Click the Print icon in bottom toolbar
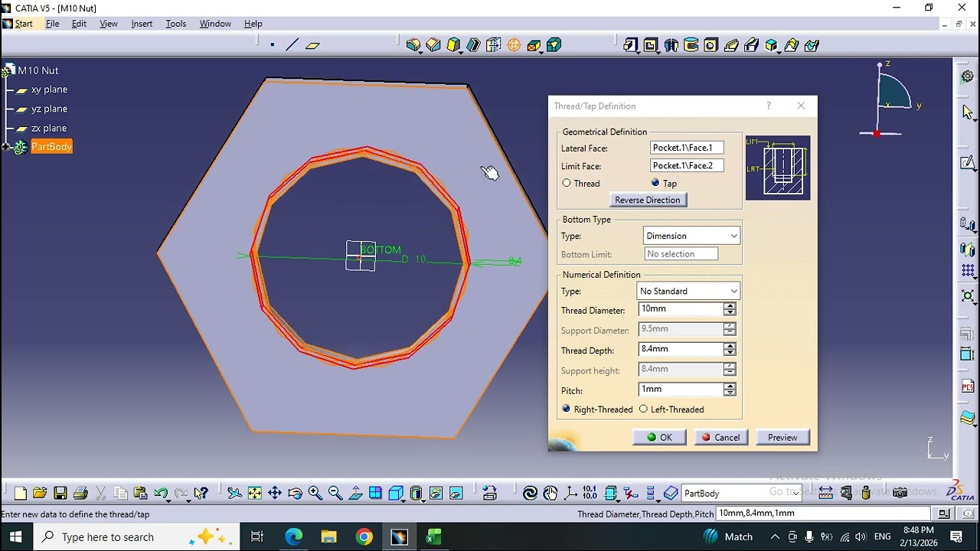Viewport: 980px width, 551px height. [x=80, y=494]
